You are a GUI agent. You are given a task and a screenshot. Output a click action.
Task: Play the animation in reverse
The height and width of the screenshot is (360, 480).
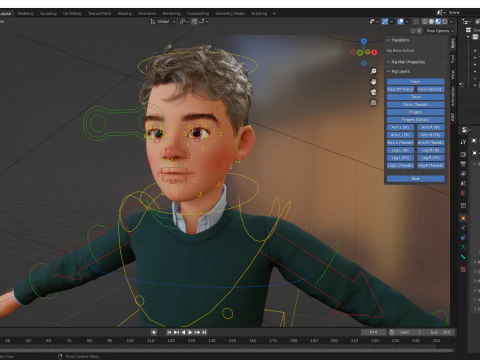pos(183,332)
